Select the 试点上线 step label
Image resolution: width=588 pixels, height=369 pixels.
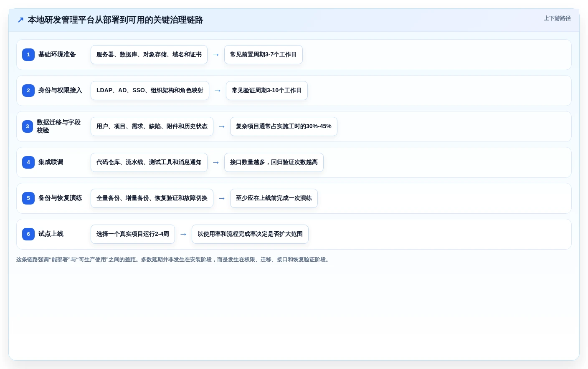click(x=51, y=234)
